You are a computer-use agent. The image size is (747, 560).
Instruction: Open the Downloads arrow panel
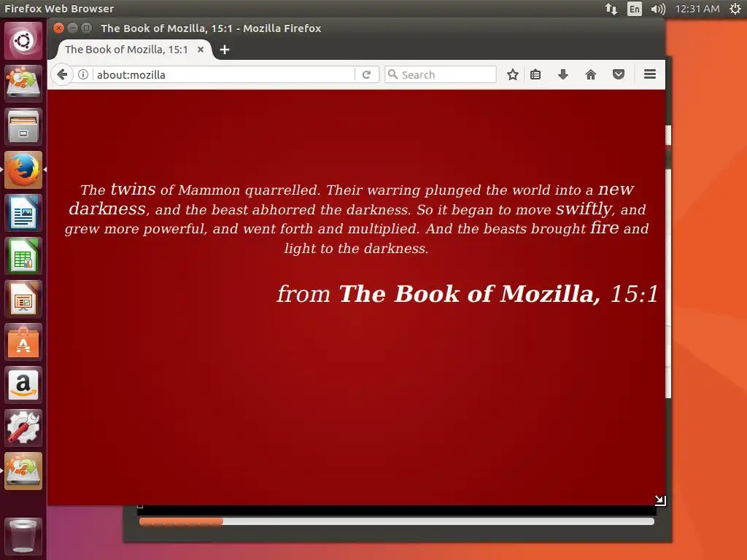[563, 74]
